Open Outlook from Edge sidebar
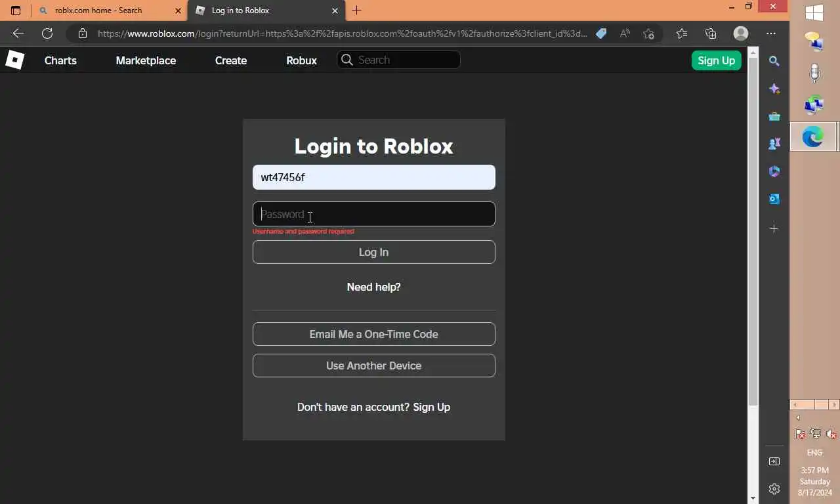 pos(774,199)
